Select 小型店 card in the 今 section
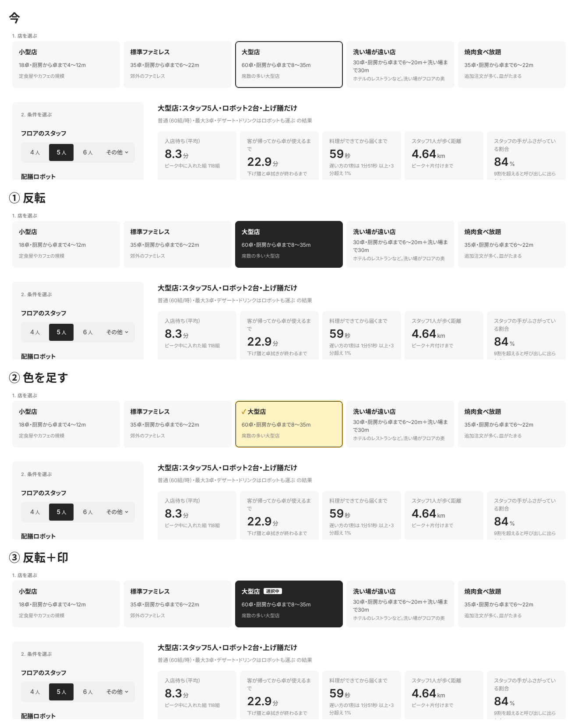This screenshot has width=578, height=728. coord(66,65)
